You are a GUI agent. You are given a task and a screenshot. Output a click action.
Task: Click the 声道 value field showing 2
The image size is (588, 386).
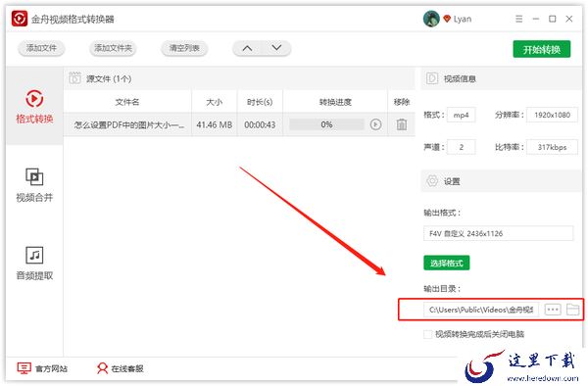coord(461,147)
